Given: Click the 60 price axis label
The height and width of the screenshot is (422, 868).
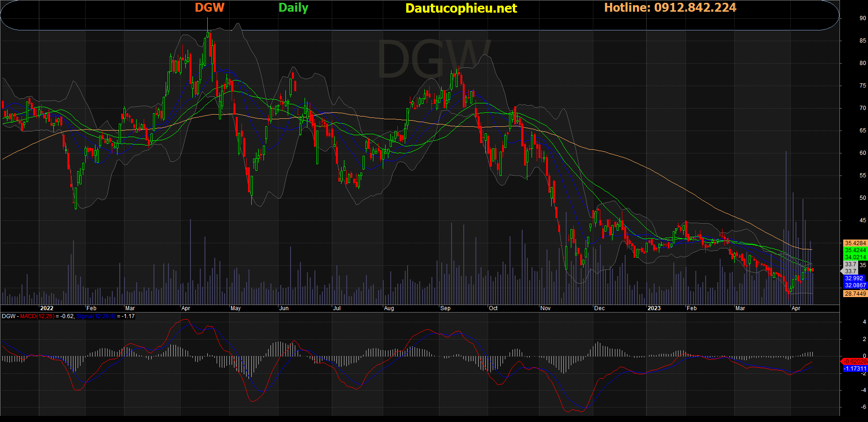Looking at the screenshot, I should pos(862,153).
